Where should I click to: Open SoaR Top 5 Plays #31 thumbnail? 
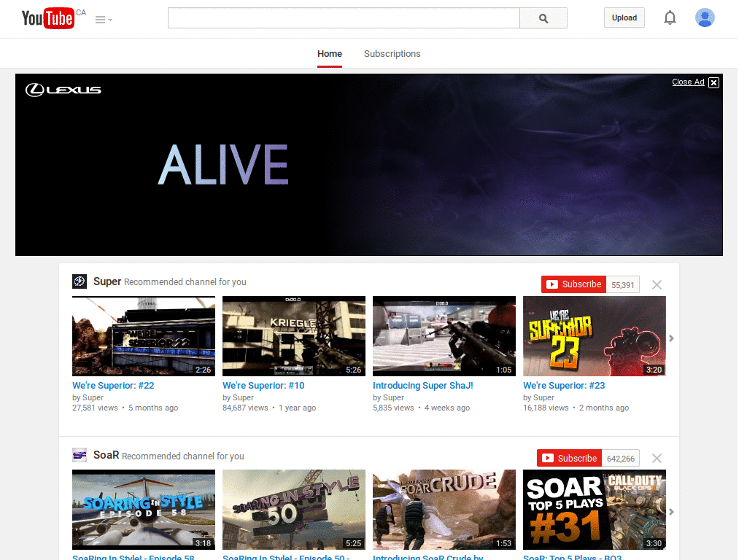[595, 510]
